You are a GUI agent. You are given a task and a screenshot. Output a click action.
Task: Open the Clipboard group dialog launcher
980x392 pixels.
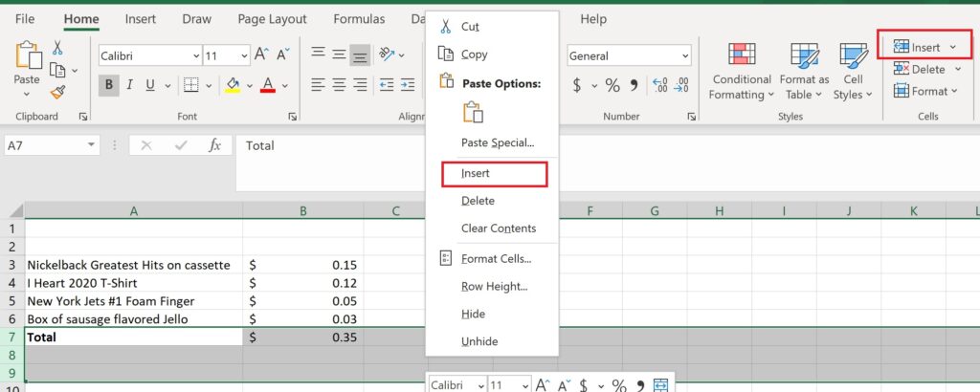click(83, 117)
